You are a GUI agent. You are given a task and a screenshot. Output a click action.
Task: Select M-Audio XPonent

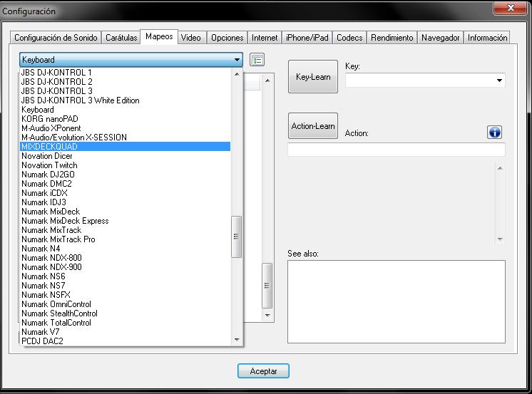[126, 128]
